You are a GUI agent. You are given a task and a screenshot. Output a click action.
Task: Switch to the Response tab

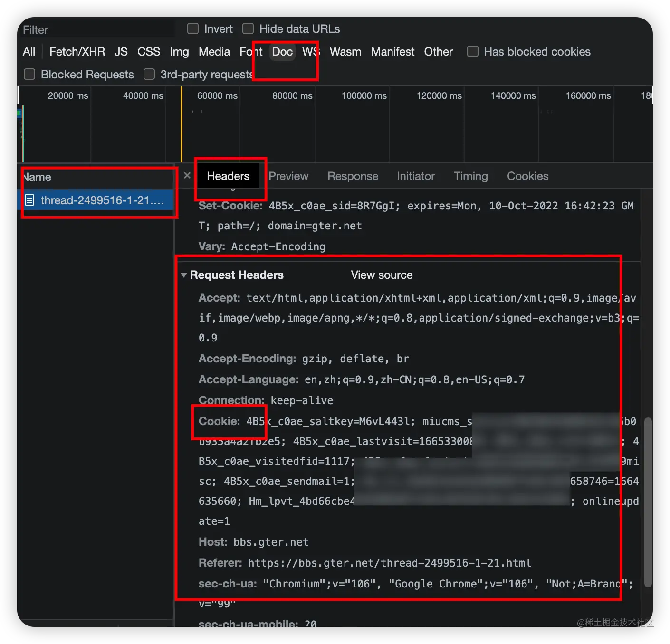353,176
